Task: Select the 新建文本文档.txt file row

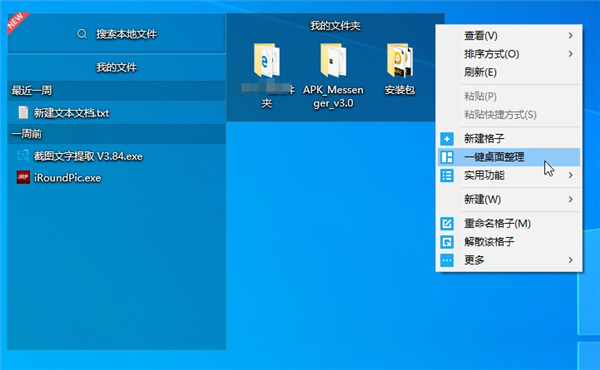Action: pyautogui.click(x=116, y=113)
